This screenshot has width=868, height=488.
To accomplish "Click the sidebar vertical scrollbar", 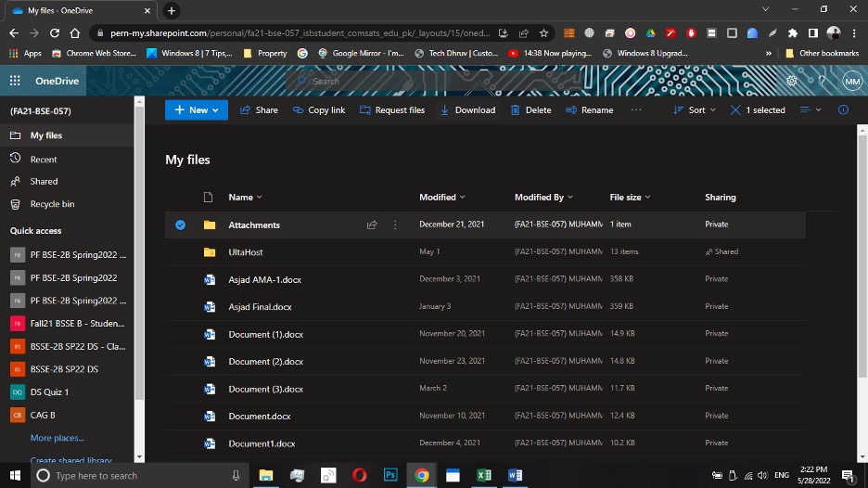I will tap(139, 252).
